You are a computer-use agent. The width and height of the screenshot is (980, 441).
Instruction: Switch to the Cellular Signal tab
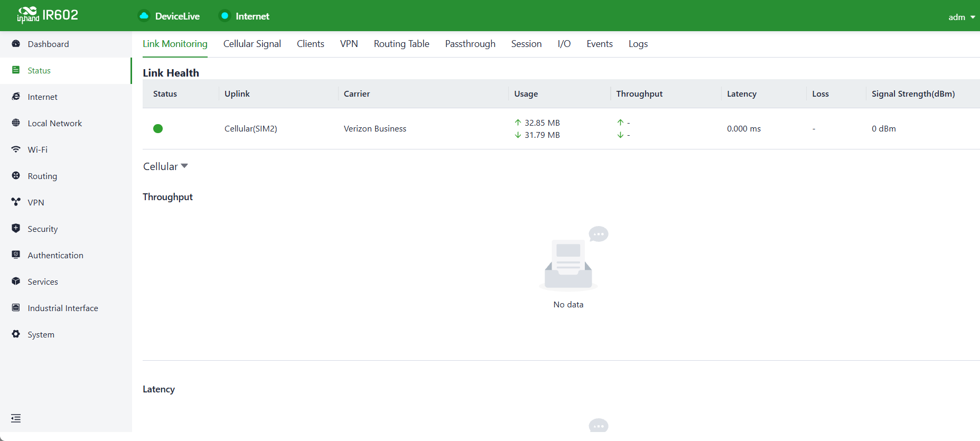coord(252,44)
